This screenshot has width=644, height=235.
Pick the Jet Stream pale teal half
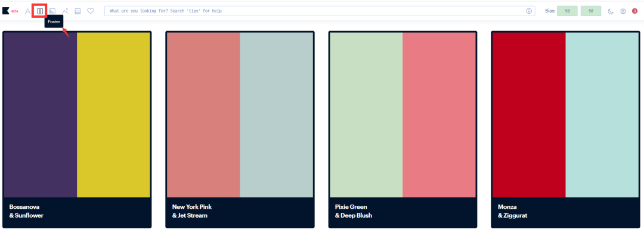pos(277,115)
